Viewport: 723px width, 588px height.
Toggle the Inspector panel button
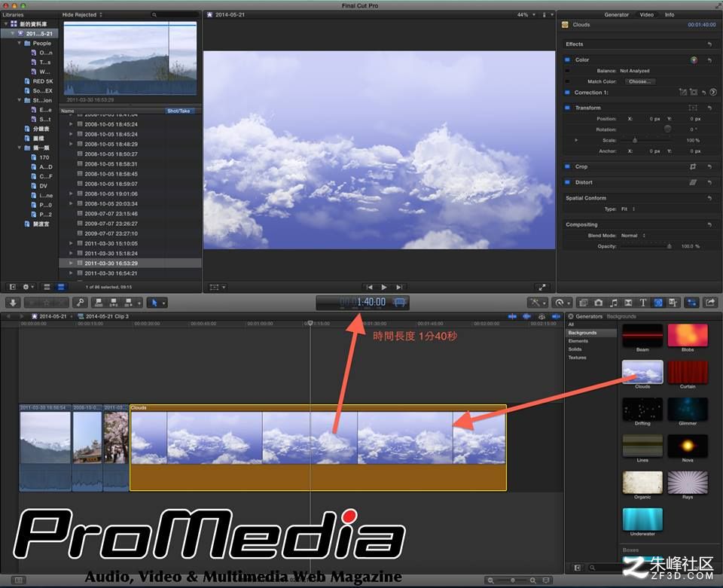[691, 303]
